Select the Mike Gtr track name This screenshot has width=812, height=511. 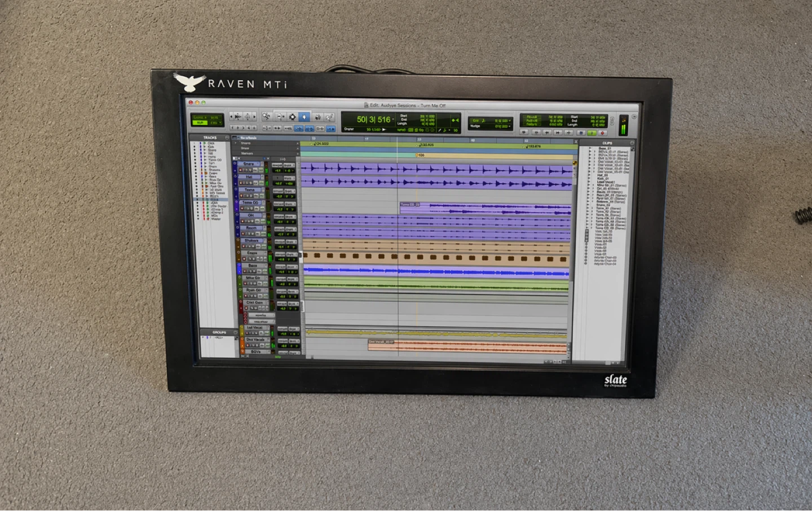(253, 277)
